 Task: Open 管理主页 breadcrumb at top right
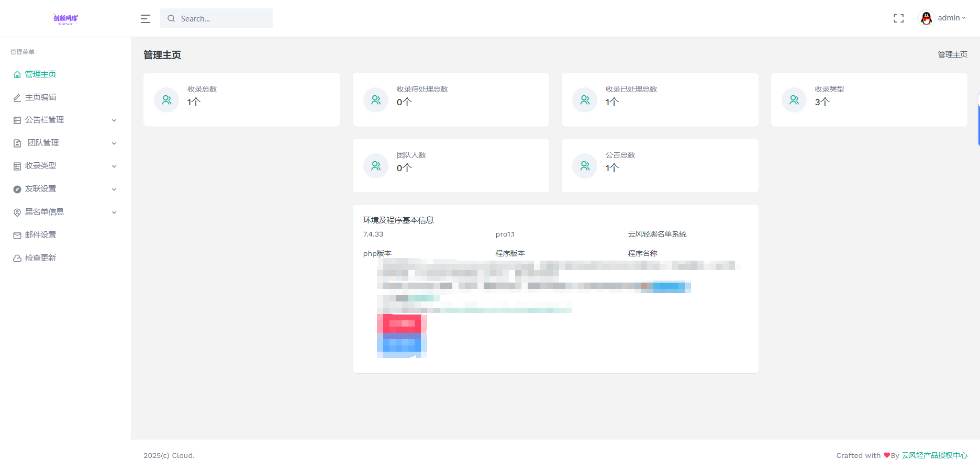pyautogui.click(x=952, y=54)
